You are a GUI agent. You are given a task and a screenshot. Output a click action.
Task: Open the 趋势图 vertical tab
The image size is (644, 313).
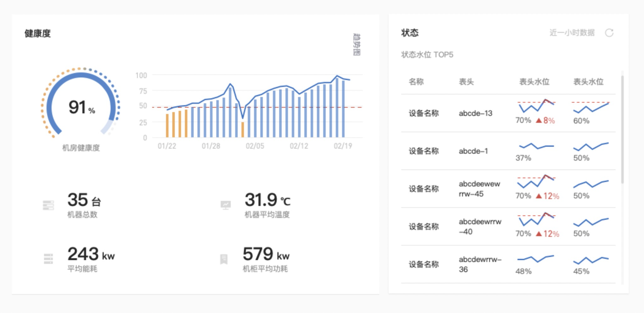point(356,44)
